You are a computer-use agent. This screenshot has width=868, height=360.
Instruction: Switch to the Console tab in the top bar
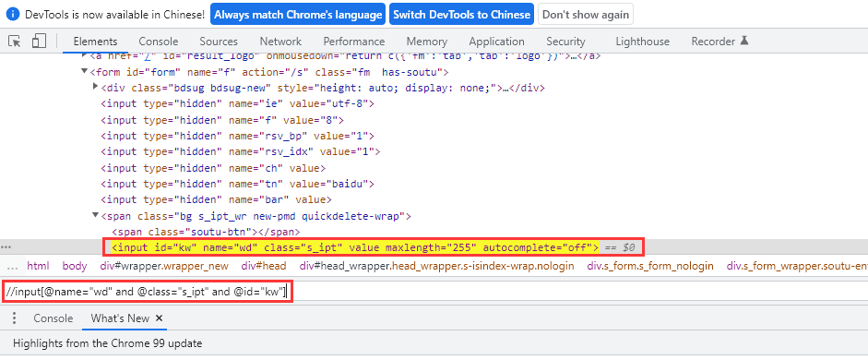[x=159, y=42]
